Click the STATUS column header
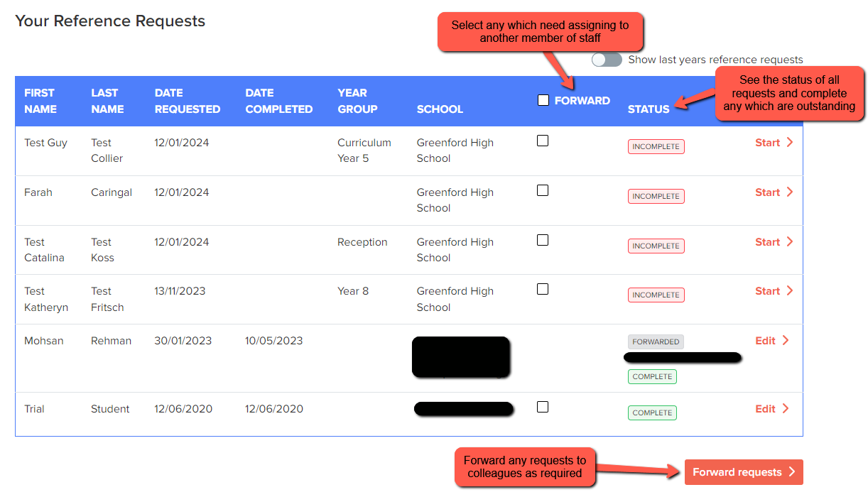Image resolution: width=868 pixels, height=497 pixels. 649,109
